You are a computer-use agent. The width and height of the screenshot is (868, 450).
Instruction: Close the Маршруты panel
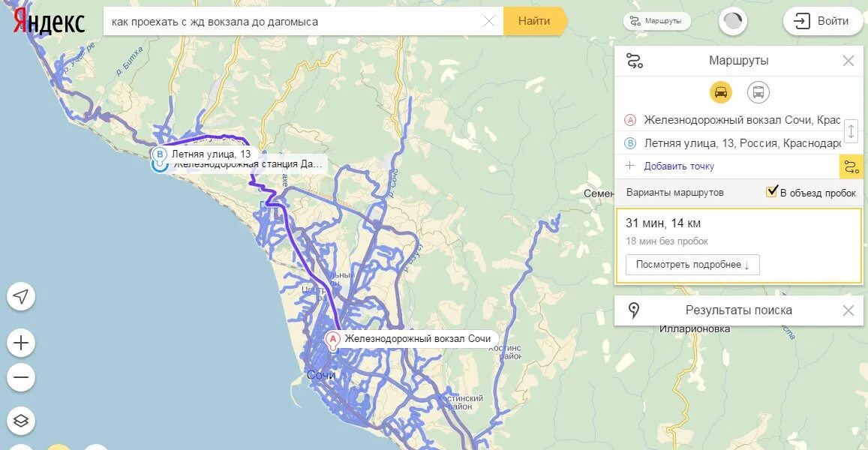click(x=848, y=61)
